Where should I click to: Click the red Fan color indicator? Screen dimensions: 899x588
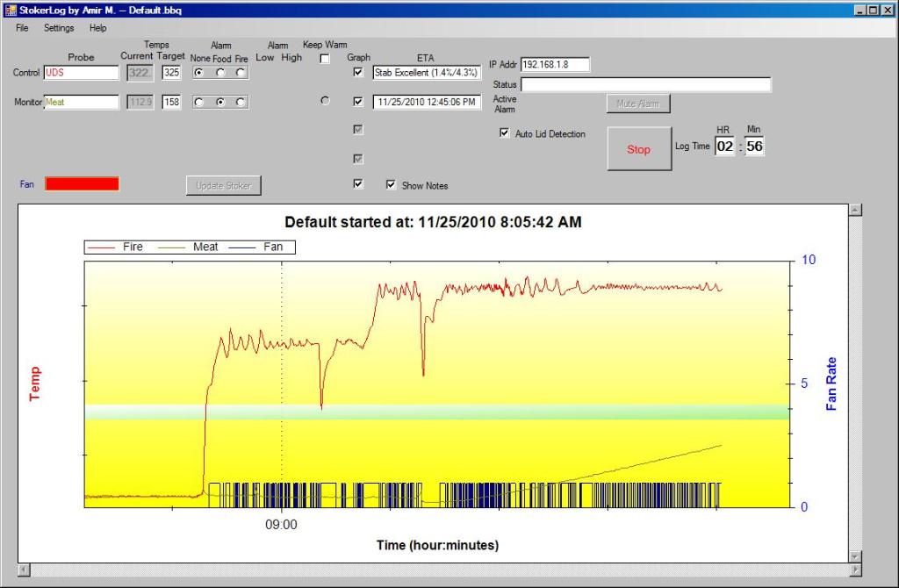pos(82,183)
